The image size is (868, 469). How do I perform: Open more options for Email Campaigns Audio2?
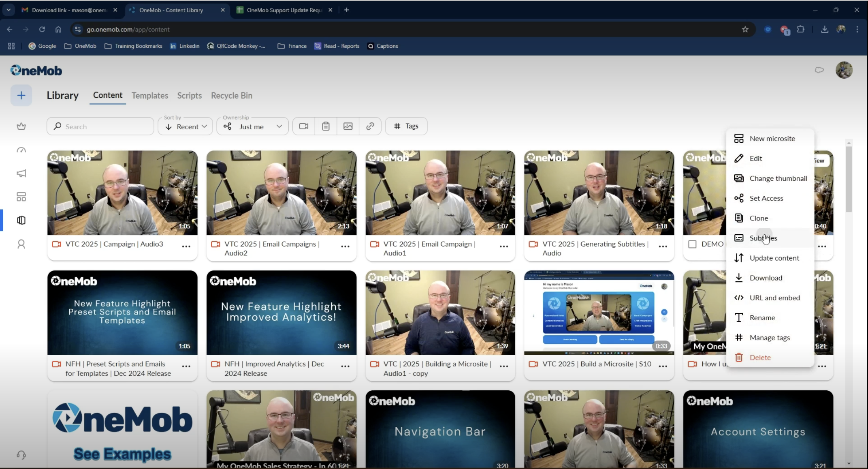(345, 246)
